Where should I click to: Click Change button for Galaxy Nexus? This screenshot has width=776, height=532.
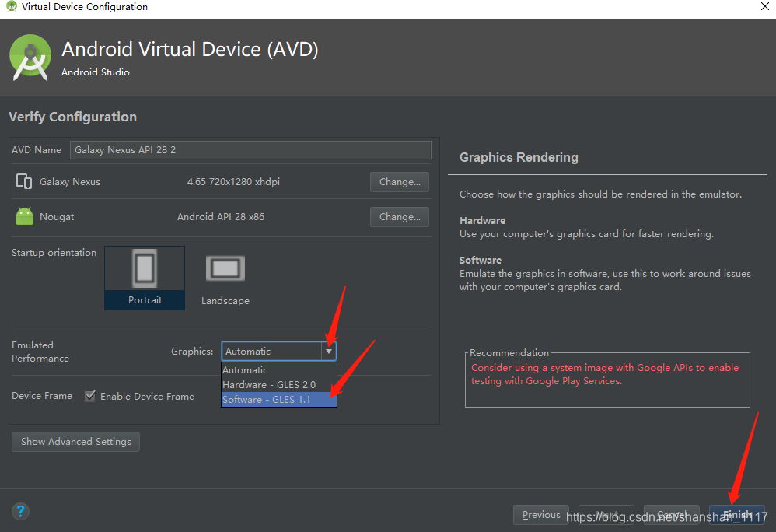[400, 182]
